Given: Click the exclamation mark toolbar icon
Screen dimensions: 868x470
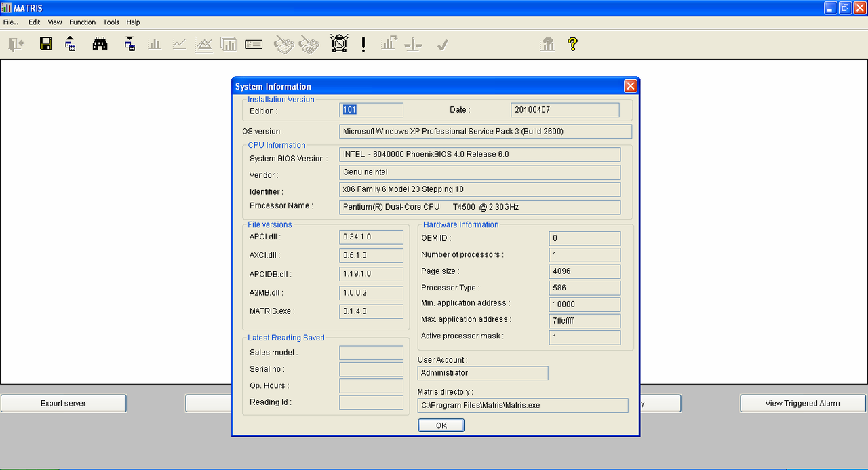Looking at the screenshot, I should [363, 44].
